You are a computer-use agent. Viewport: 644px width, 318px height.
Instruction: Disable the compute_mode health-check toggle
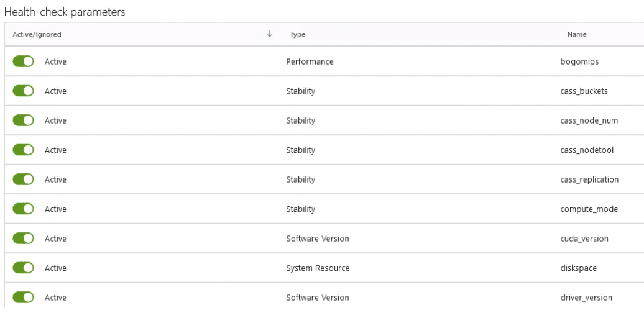click(x=23, y=209)
